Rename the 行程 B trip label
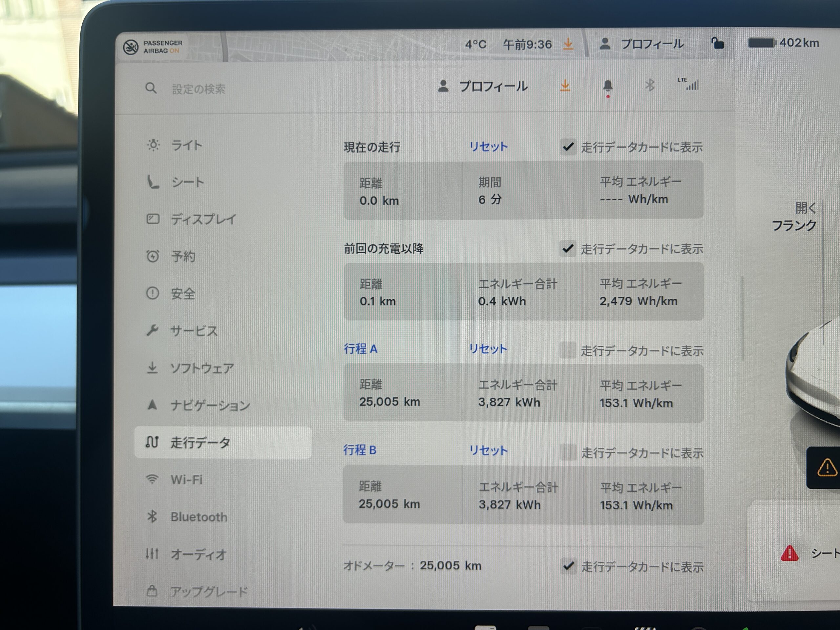The width and height of the screenshot is (840, 630). click(360, 450)
